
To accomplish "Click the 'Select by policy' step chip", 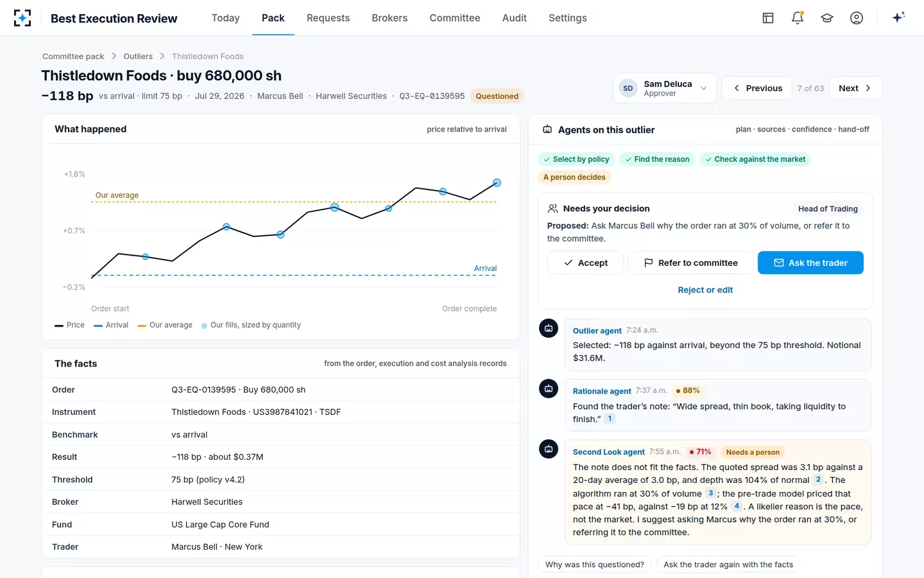I will pyautogui.click(x=576, y=159).
